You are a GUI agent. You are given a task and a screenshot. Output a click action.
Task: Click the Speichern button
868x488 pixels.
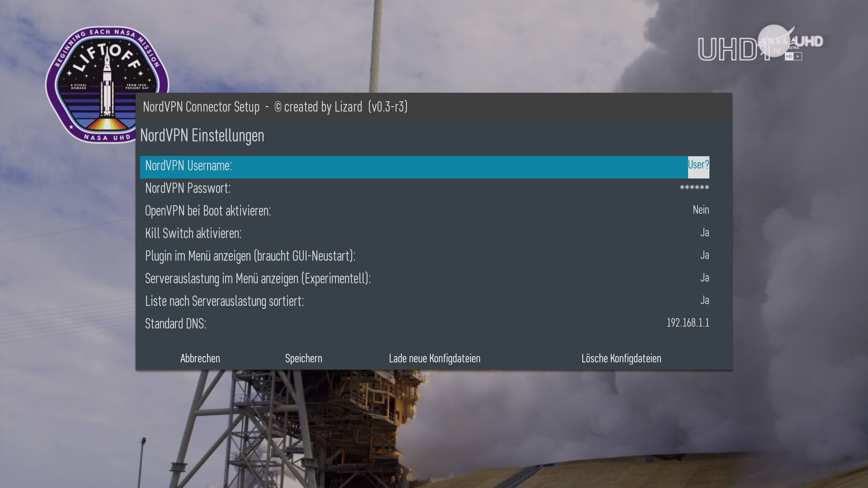[x=304, y=358]
